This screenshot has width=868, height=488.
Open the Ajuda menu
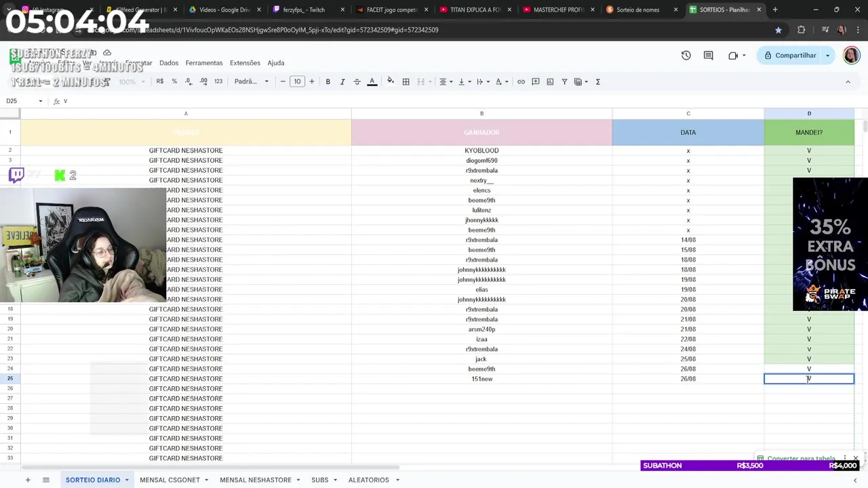pyautogui.click(x=276, y=63)
